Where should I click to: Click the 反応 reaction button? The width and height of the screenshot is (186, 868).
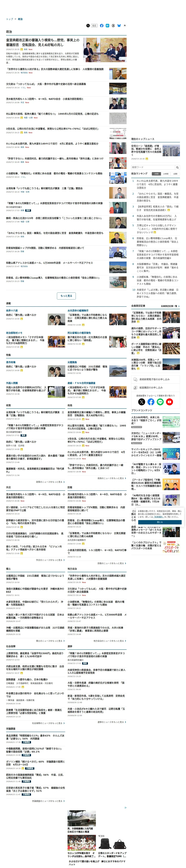94,26
